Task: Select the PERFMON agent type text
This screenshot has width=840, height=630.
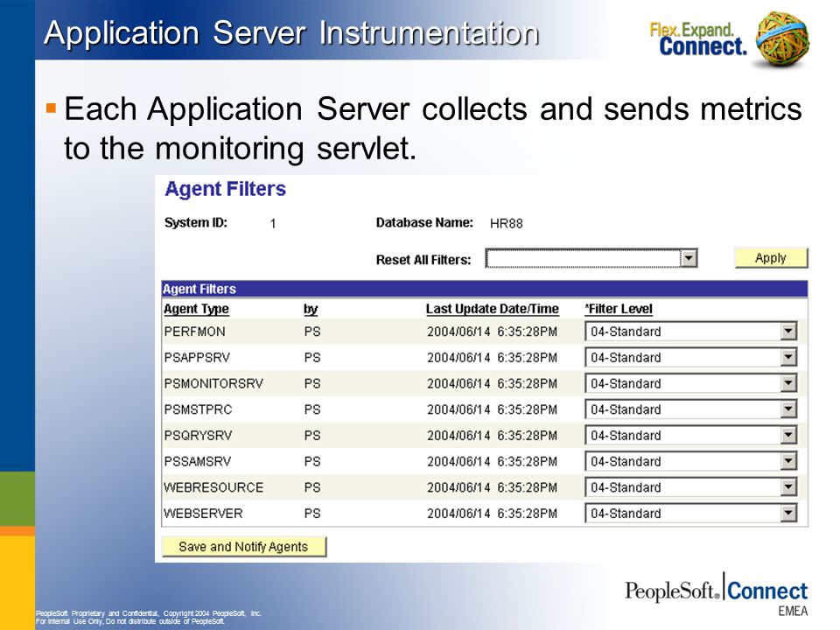Action: (194, 332)
